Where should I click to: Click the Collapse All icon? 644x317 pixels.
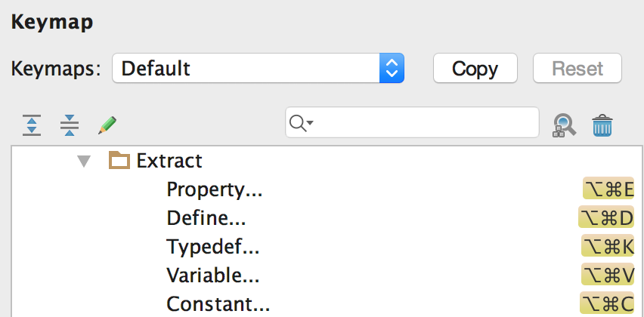click(70, 125)
